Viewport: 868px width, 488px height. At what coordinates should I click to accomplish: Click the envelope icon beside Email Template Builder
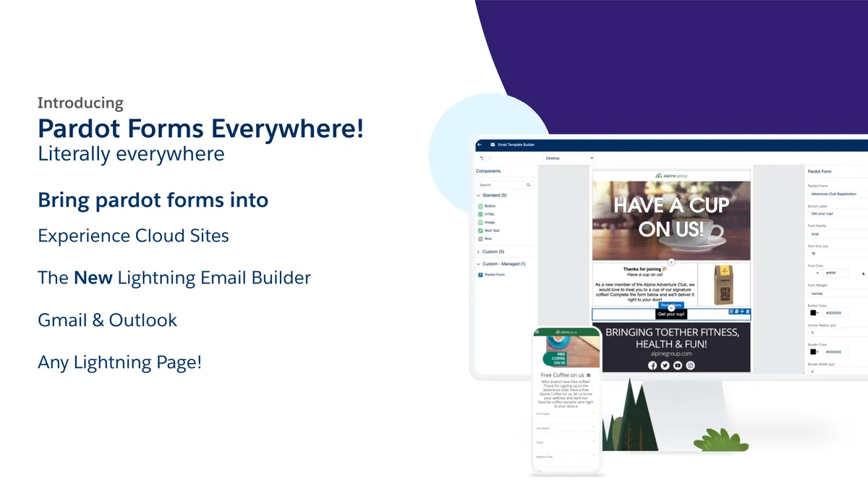(x=493, y=145)
